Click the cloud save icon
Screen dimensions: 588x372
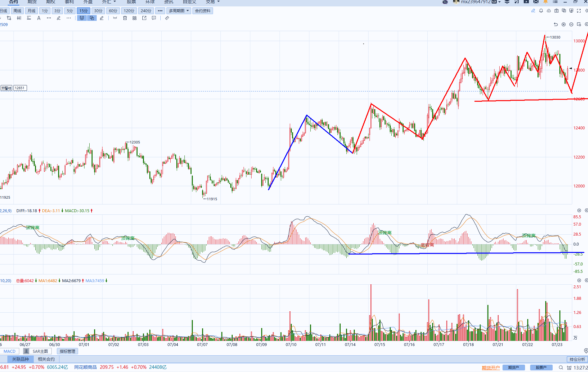[x=549, y=11]
